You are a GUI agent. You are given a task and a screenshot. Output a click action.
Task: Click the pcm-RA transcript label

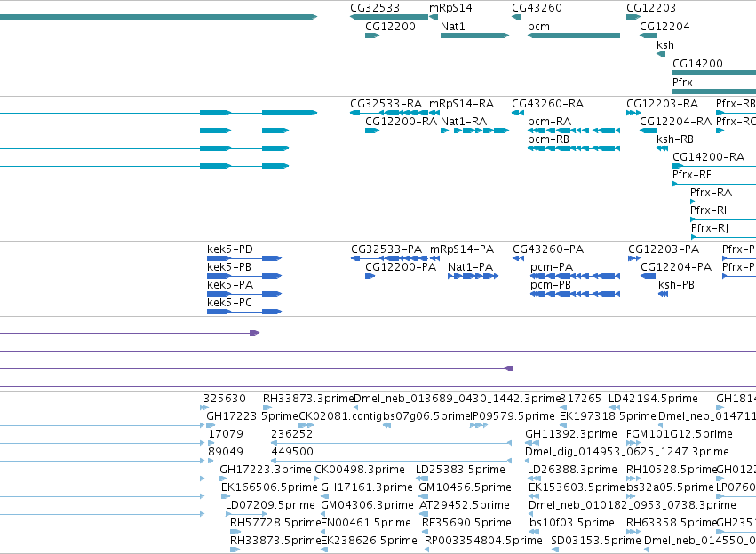click(549, 122)
